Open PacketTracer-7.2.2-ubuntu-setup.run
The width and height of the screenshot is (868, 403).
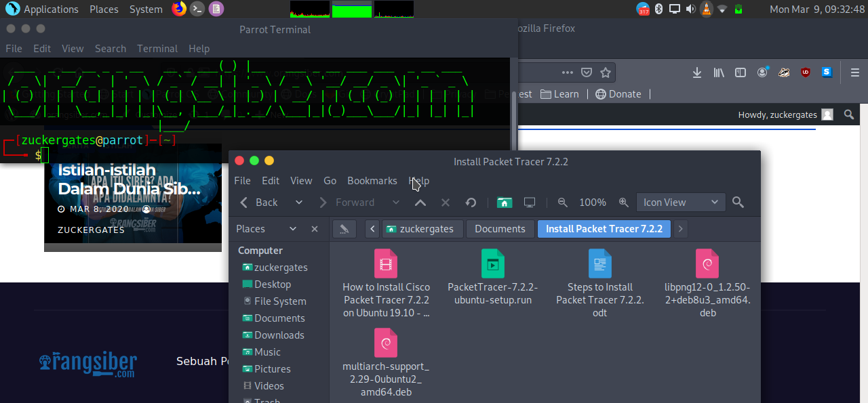[x=493, y=263]
